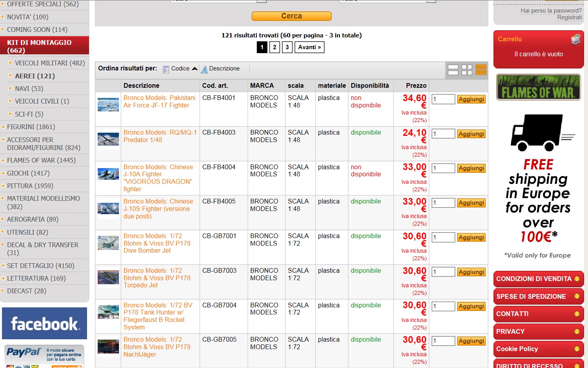The image size is (588, 368).
Task: Add CB-FB4004 J-10A Fighter to cart
Action: click(x=471, y=168)
